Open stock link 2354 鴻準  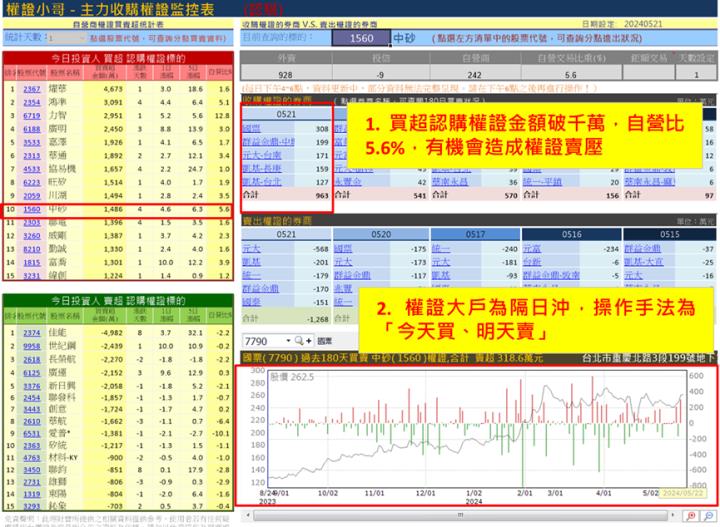(x=32, y=102)
